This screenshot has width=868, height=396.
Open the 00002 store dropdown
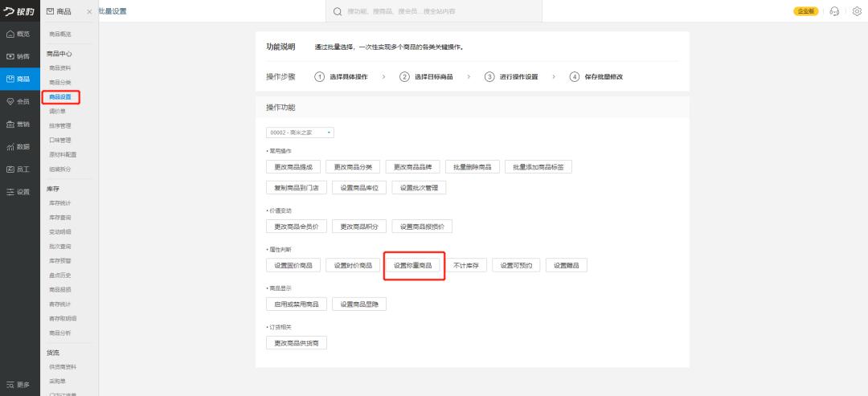pyautogui.click(x=300, y=133)
